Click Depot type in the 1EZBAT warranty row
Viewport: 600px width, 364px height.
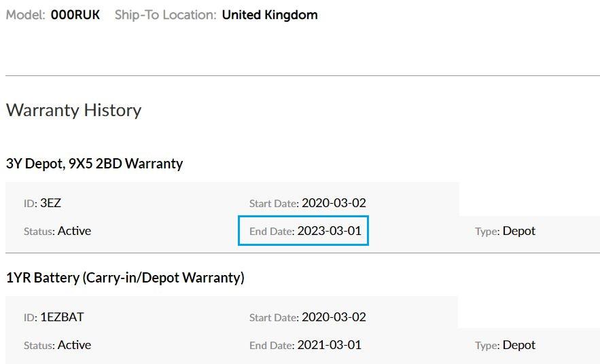[519, 345]
